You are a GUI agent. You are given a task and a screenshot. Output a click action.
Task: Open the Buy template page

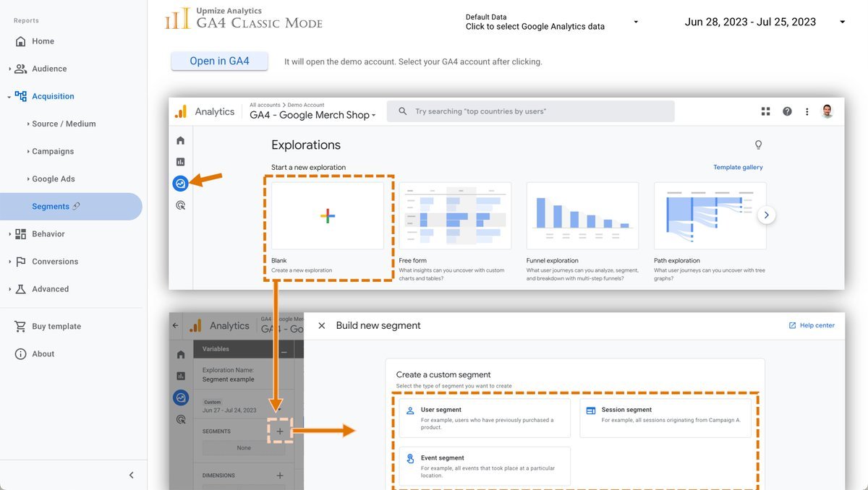(56, 327)
